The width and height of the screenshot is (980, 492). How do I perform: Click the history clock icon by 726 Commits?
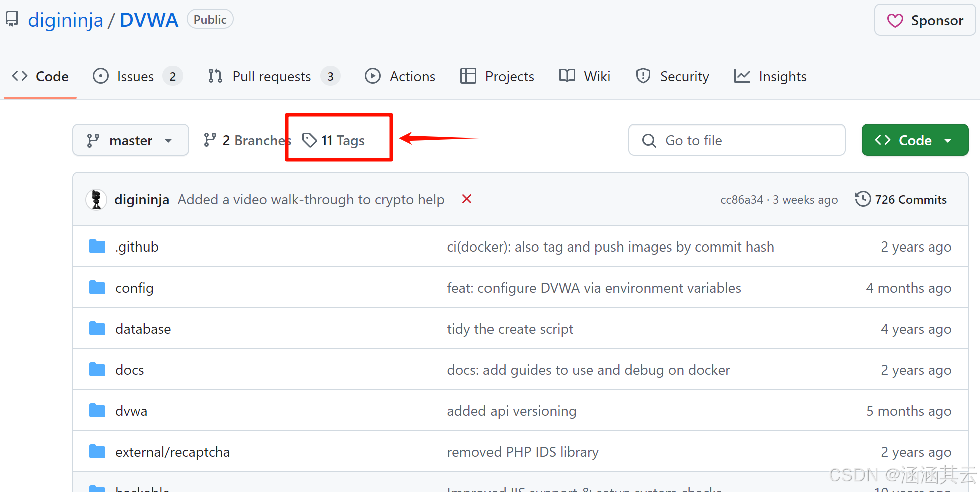[863, 199]
